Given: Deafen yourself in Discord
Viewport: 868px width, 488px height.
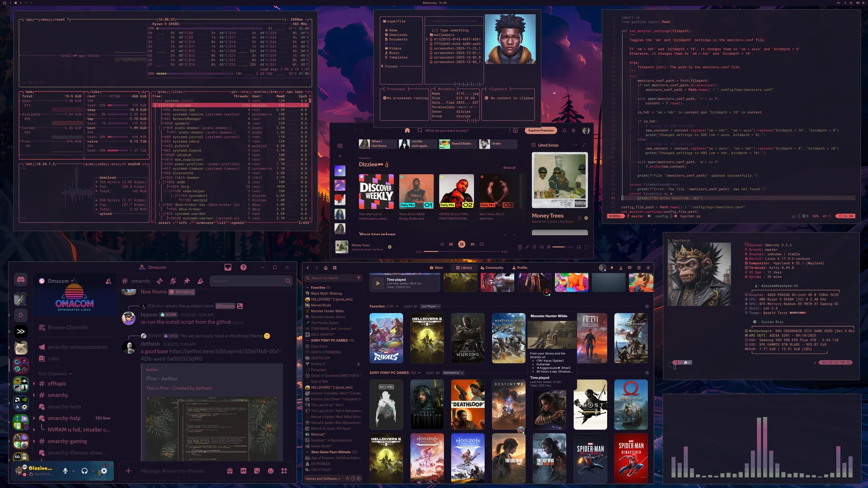Looking at the screenshot, I should pyautogui.click(x=85, y=471).
